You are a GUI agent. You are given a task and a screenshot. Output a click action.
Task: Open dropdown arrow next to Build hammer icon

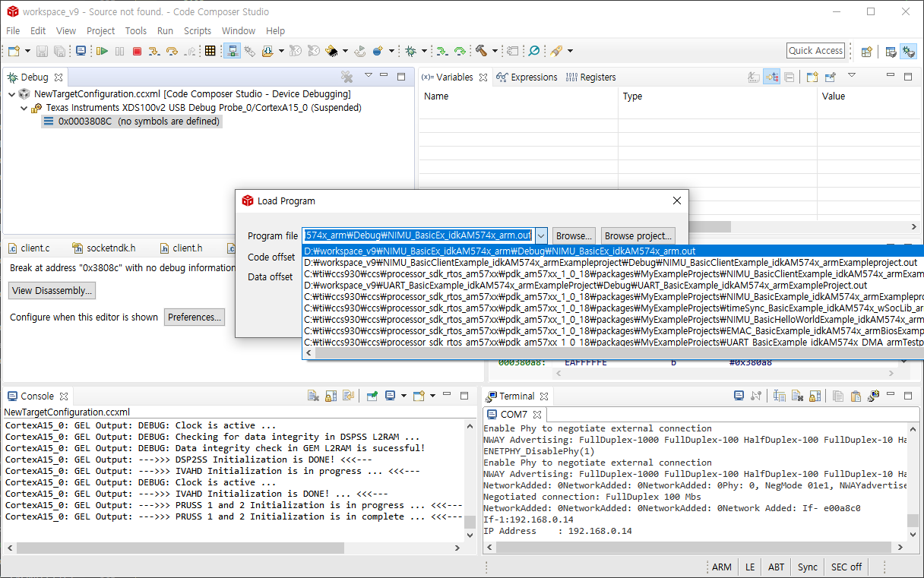(x=495, y=51)
